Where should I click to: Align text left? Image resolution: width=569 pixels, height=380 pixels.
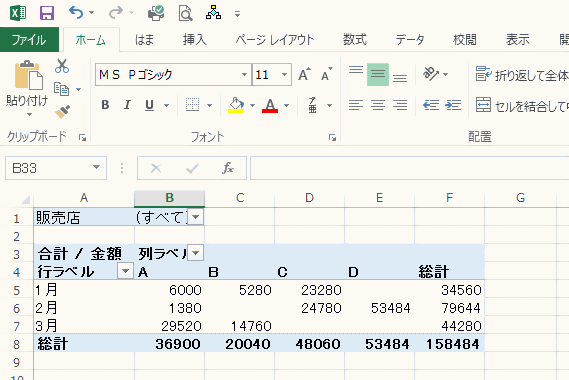click(356, 105)
